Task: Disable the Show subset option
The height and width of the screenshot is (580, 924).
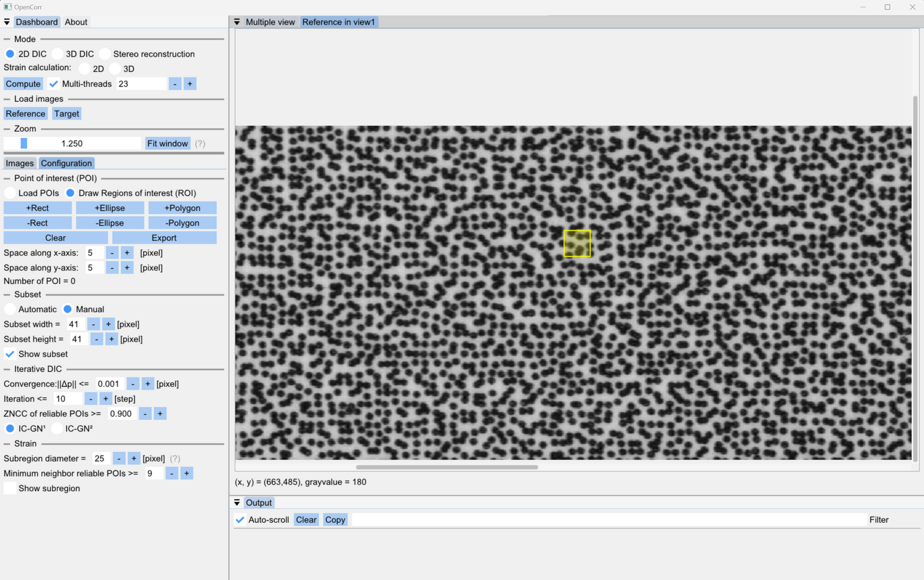Action: (x=10, y=354)
